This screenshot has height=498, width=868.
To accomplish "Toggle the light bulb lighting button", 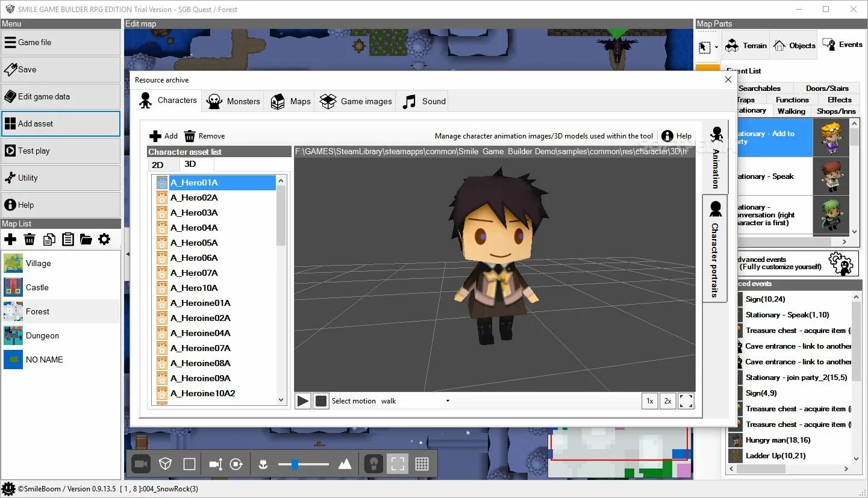I will pyautogui.click(x=373, y=464).
